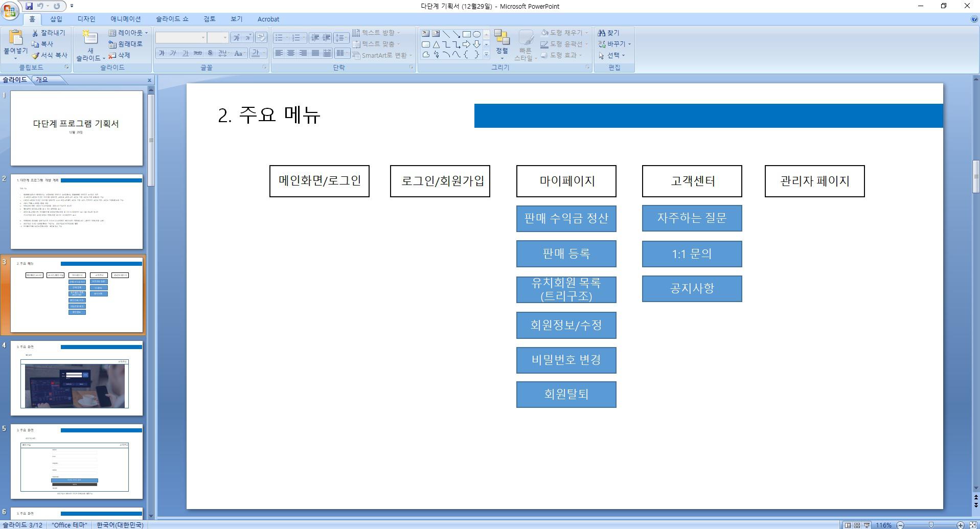980x529 pixels.
Task: Switch to Normal view in status bar
Action: [x=848, y=525]
